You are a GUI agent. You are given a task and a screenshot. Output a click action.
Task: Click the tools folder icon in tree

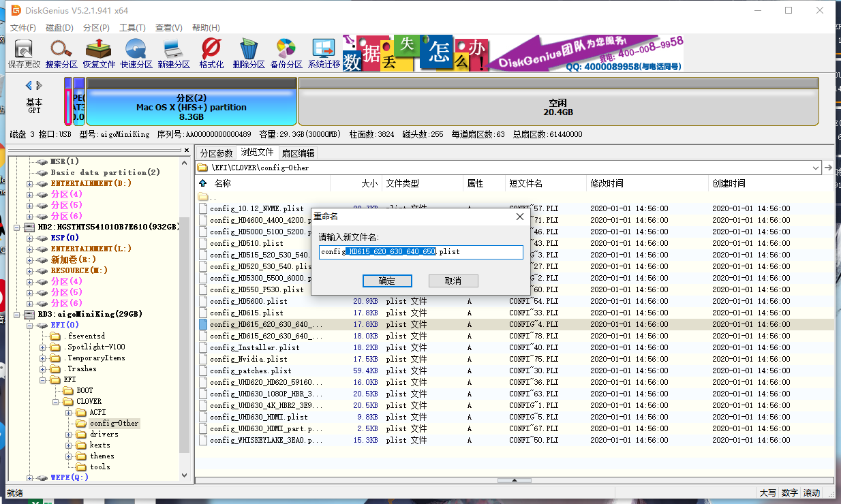[x=82, y=467]
